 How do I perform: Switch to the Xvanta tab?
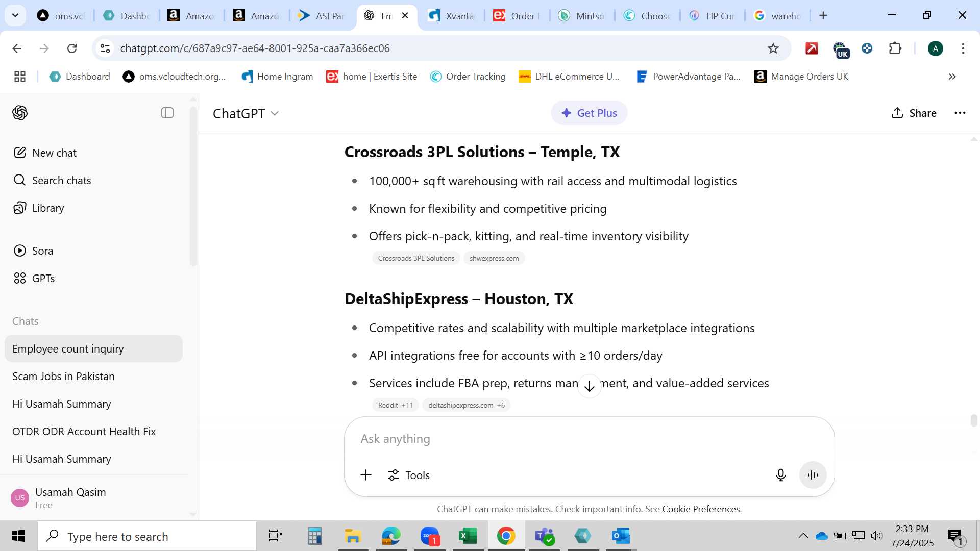point(452,16)
